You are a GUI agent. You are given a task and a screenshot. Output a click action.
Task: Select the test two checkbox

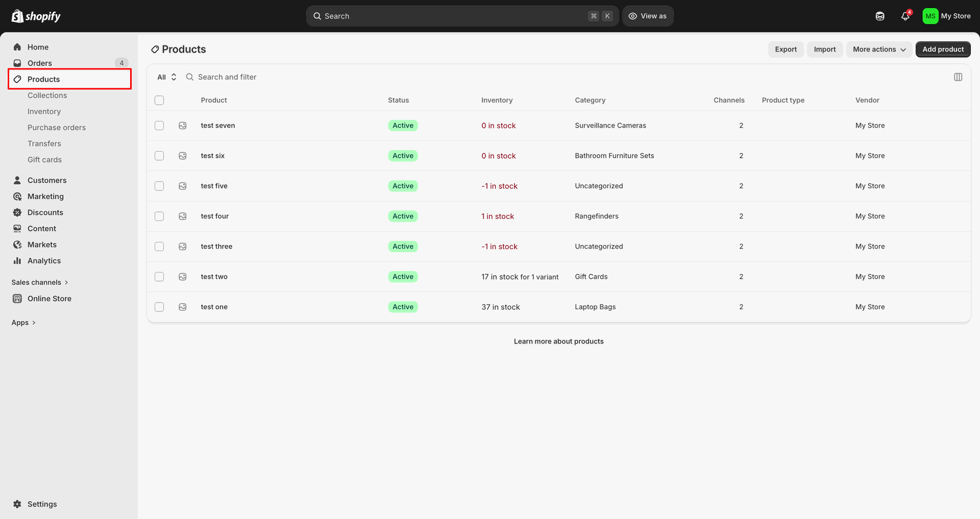(x=159, y=277)
